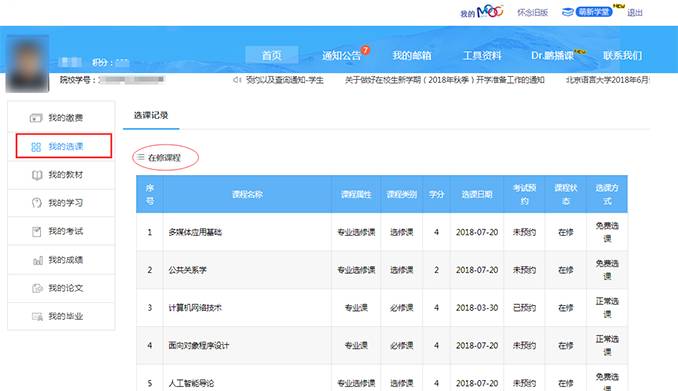Click the 我的选课 grid icon
The width and height of the screenshot is (678, 391).
coord(36,147)
